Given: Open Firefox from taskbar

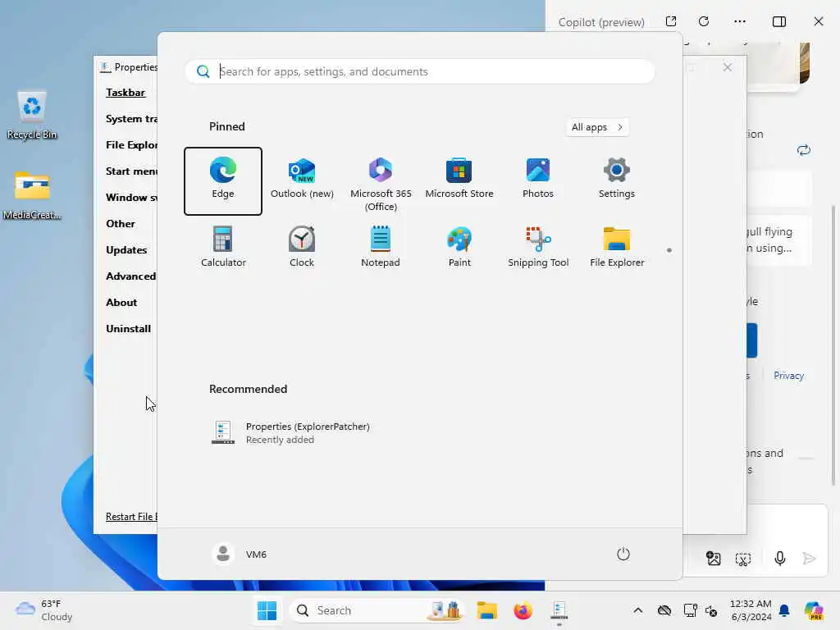Looking at the screenshot, I should pyautogui.click(x=523, y=610).
